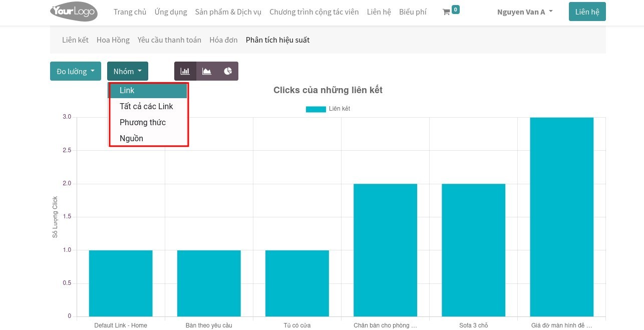
Task: Switch to area chart view
Action: pos(207,71)
